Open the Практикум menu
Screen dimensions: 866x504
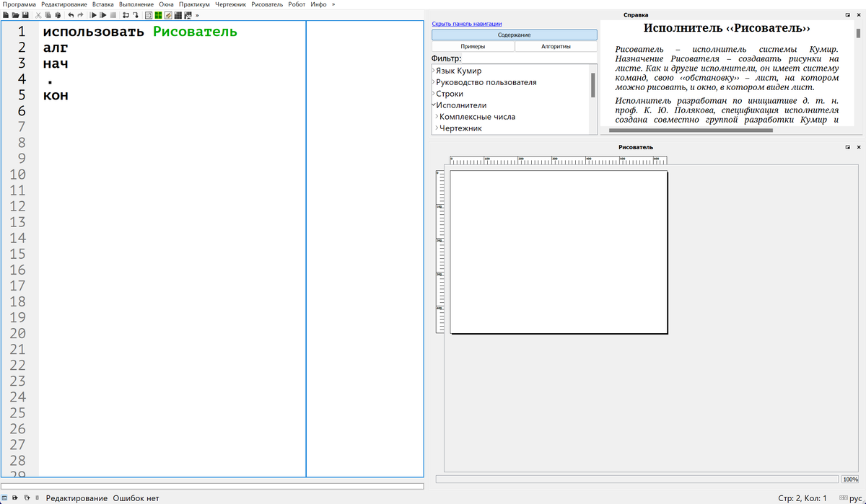point(194,4)
